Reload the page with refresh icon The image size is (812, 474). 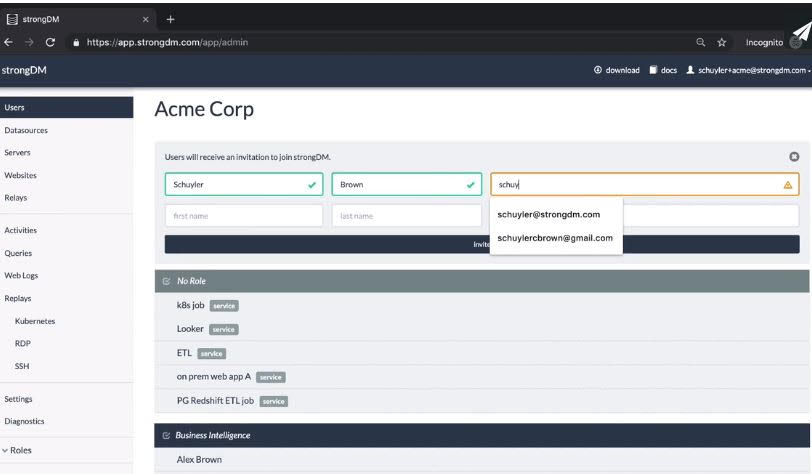click(50, 42)
